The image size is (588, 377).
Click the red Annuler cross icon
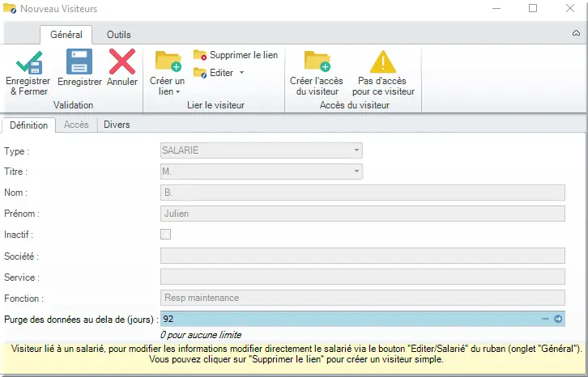122,61
